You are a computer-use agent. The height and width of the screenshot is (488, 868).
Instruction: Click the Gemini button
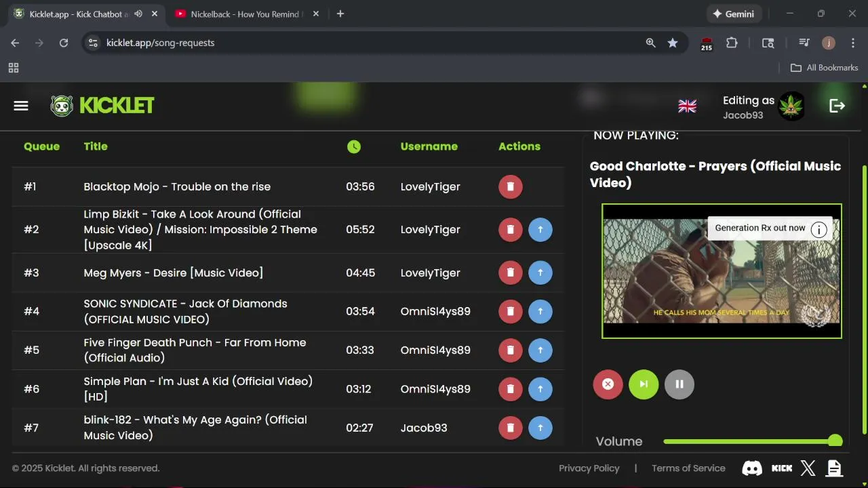pos(733,14)
